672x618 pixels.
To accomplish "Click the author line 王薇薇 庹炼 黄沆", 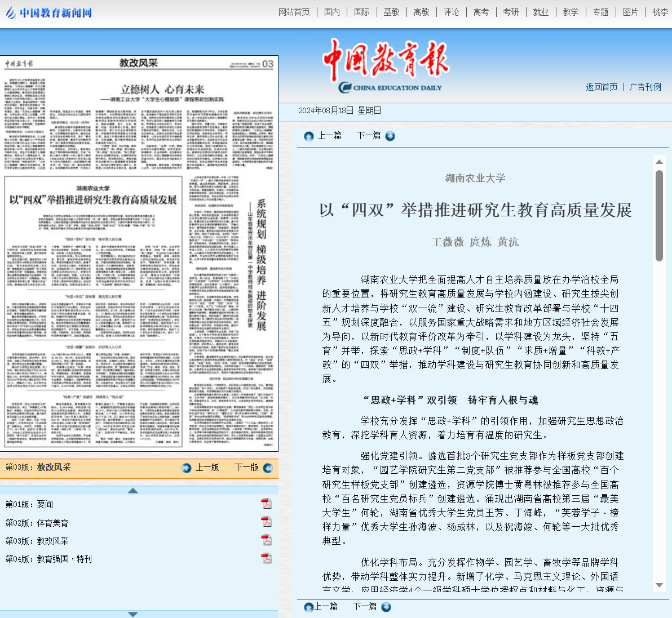I will tap(475, 242).
